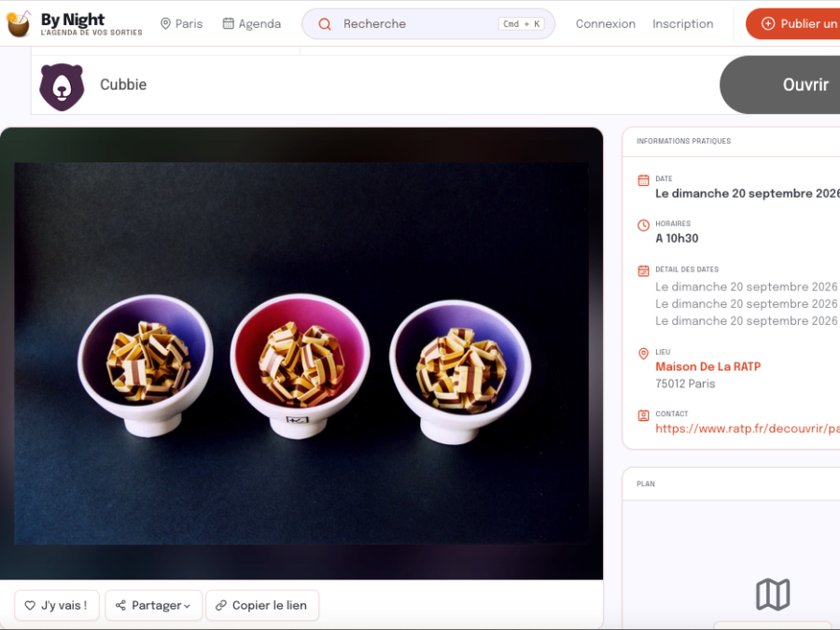Open the Maison De La RATP venue link

[x=708, y=367]
